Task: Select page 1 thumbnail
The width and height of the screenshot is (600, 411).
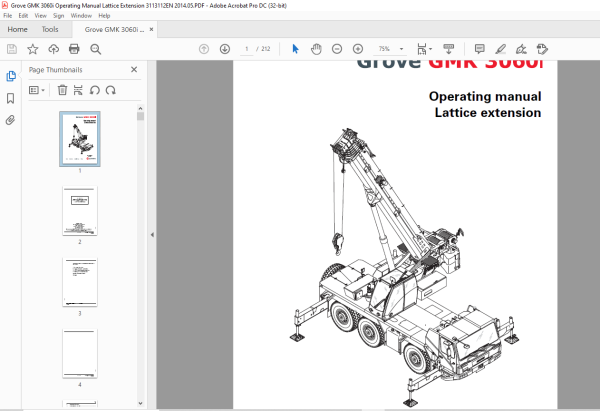Action: 80,139
